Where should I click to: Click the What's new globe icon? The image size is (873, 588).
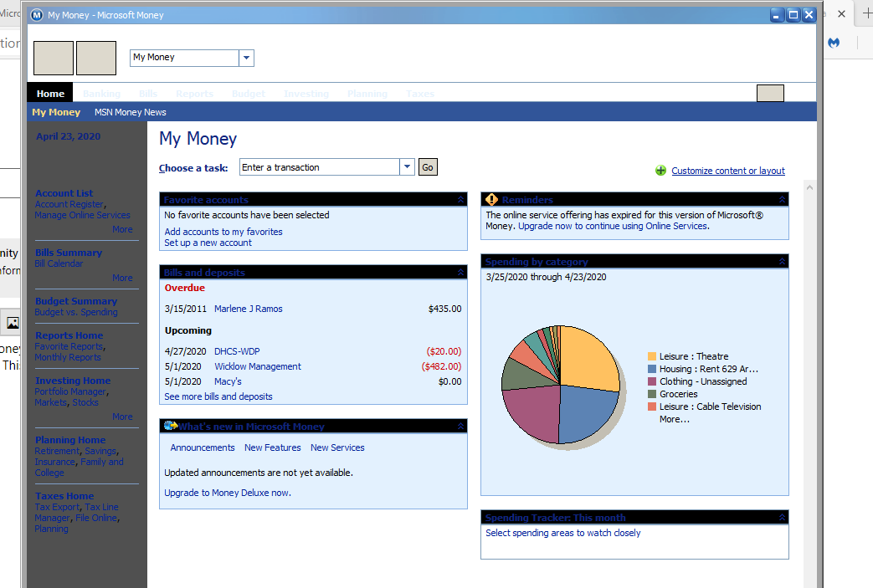coord(171,426)
